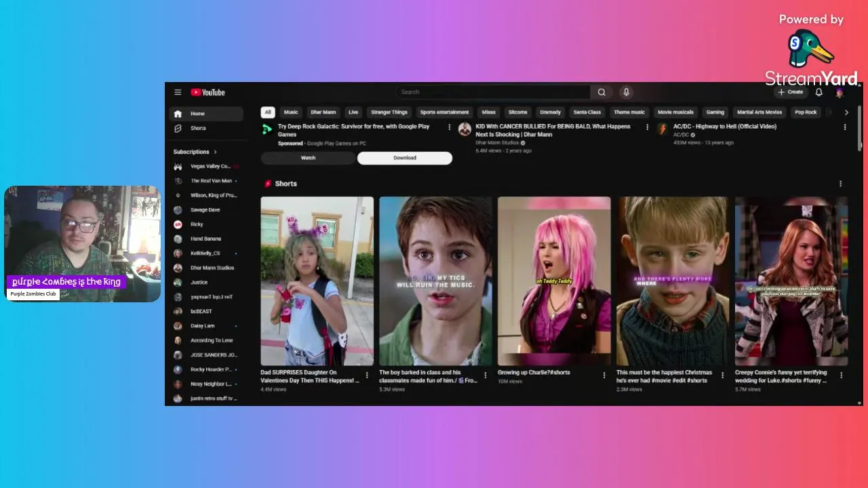Select the Theme music filter chip
The width and height of the screenshot is (868, 488).
[629, 113]
